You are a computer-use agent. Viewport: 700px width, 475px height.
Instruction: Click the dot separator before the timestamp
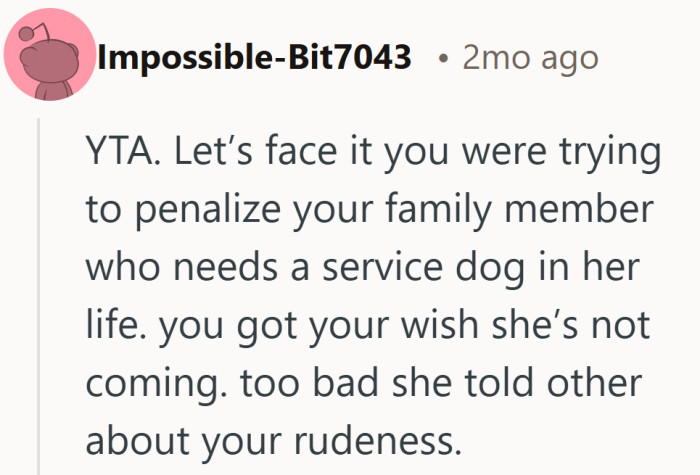tap(441, 59)
